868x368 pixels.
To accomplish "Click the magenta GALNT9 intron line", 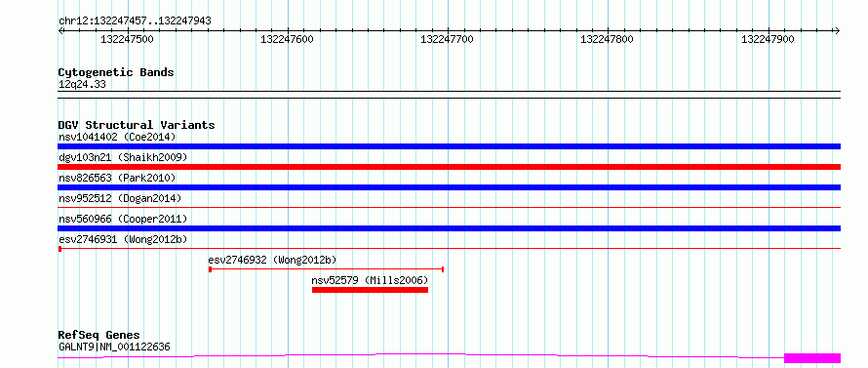I will click(x=420, y=354).
